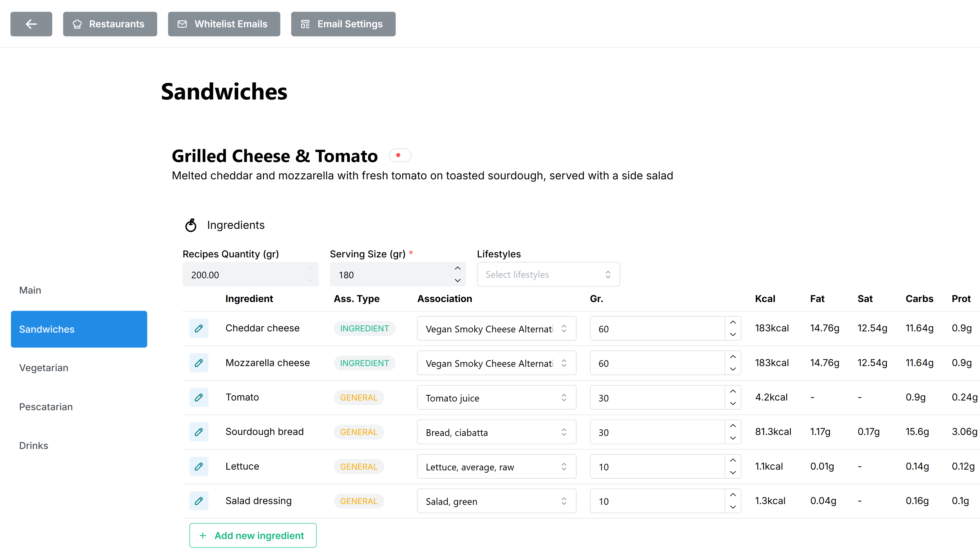Edit the Tomato ingredient

[199, 398]
